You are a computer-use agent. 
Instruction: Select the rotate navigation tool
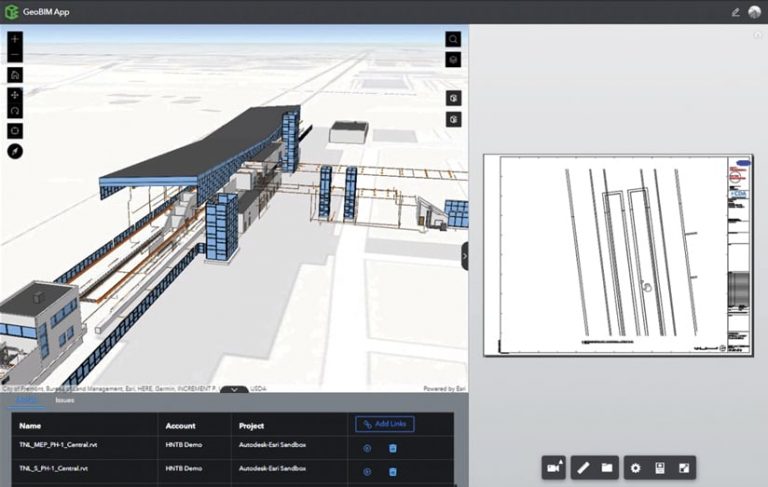(15, 111)
